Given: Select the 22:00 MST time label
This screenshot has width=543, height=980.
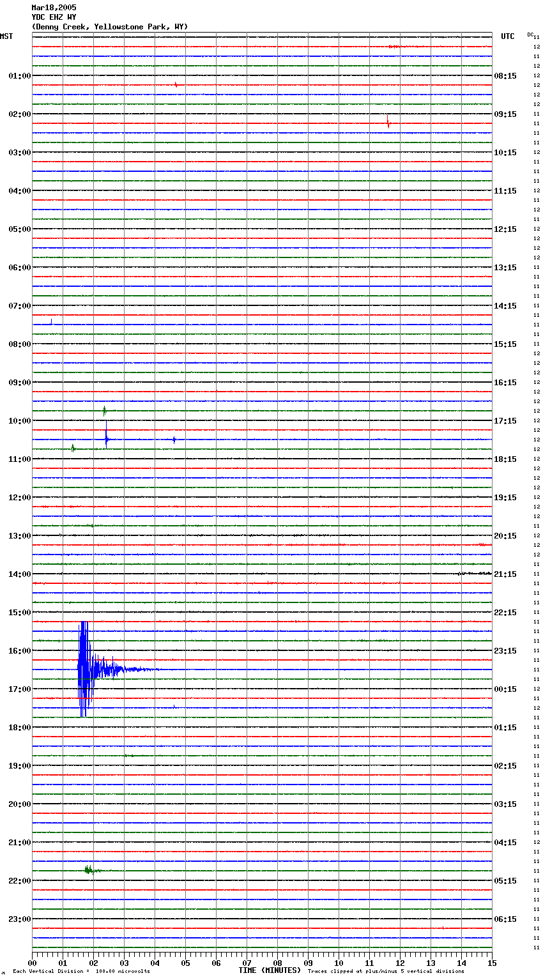Looking at the screenshot, I should tap(20, 881).
